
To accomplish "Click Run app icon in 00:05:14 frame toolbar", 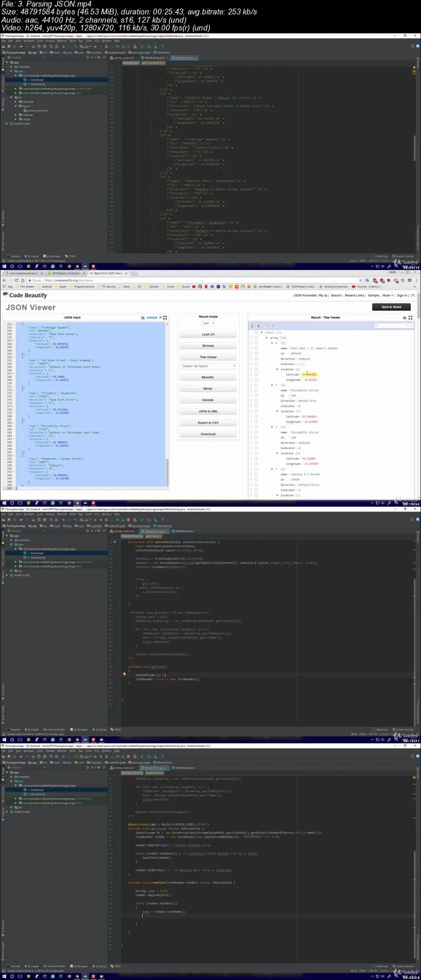I will [x=95, y=47].
